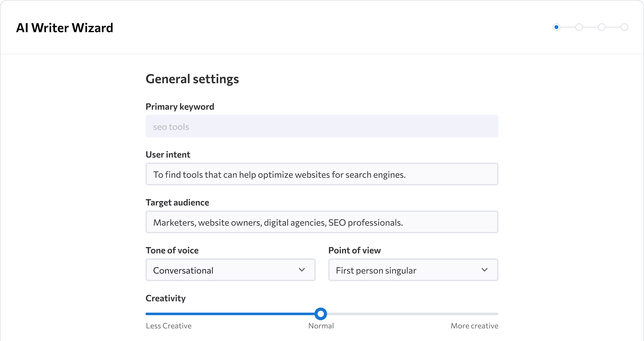Viewport: 644px width, 341px height.
Task: Click the Target audience label
Action: coord(177,202)
